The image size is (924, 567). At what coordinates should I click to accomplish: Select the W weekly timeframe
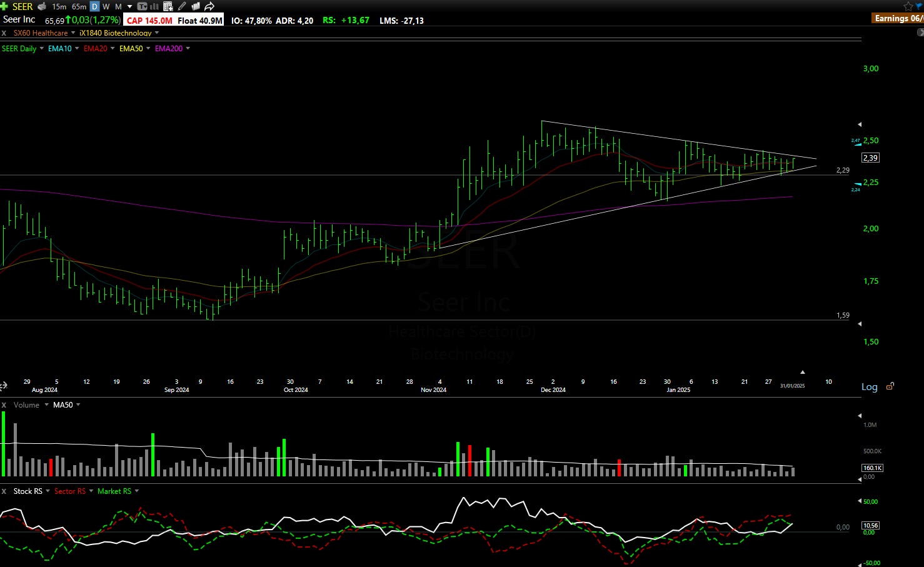(x=106, y=6)
